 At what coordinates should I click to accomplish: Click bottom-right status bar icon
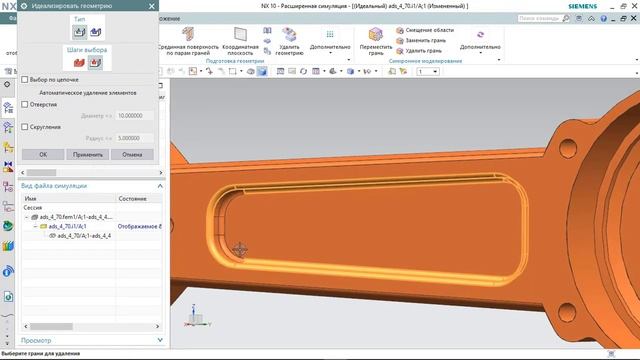point(611,354)
